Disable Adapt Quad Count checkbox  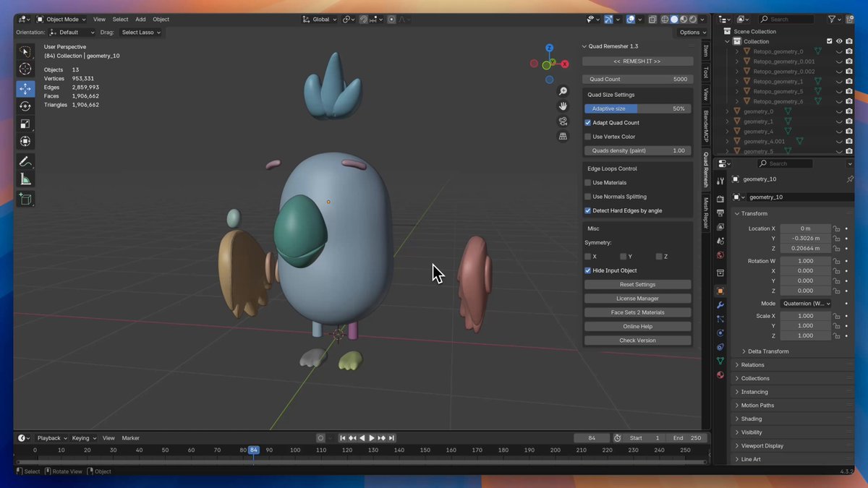tap(588, 123)
